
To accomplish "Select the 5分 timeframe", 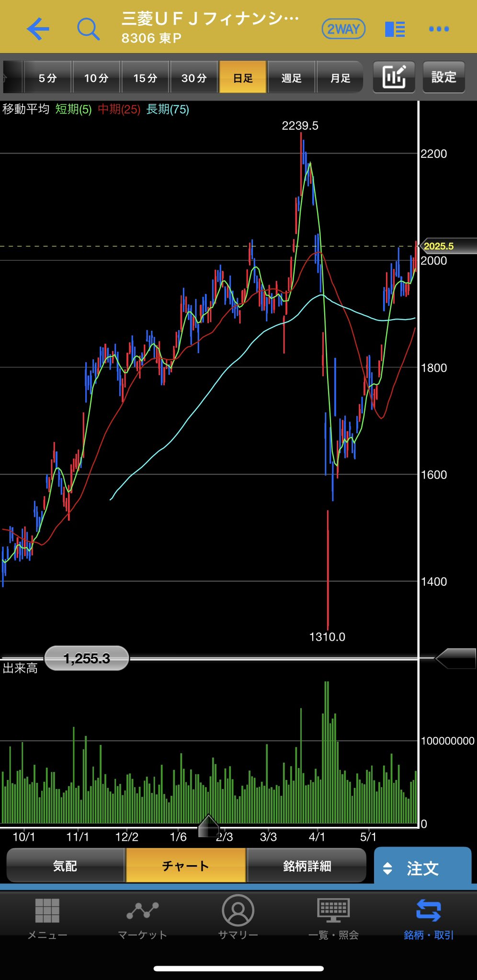I will [47, 78].
